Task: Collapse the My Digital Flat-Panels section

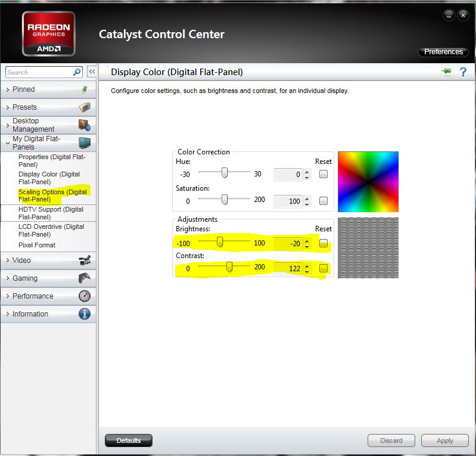Action: 8,143
